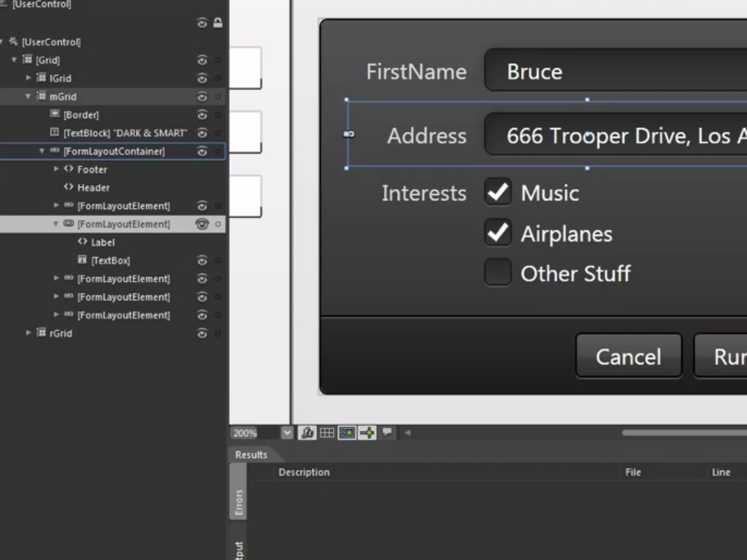Click the Address text field
747x560 pixels.
[616, 136]
